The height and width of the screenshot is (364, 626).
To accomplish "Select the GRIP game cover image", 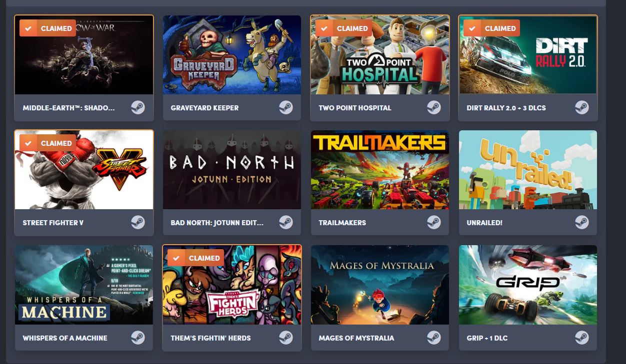I will pos(528,285).
